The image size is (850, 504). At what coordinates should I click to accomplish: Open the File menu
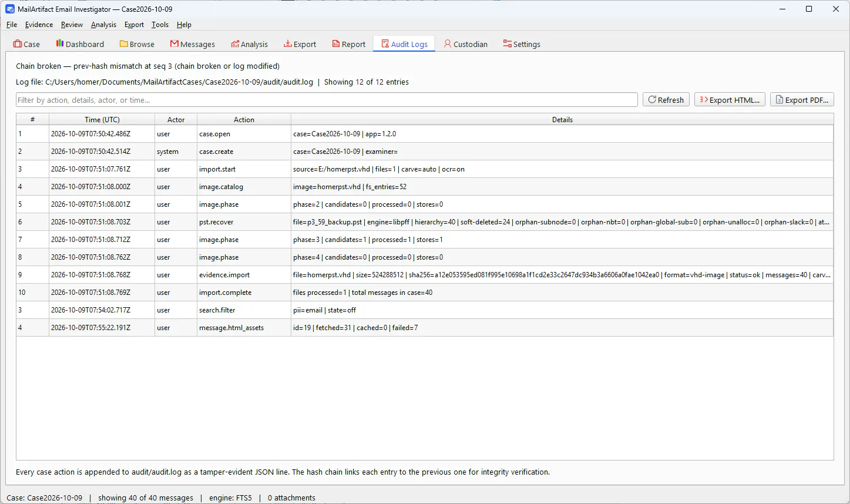pos(12,25)
